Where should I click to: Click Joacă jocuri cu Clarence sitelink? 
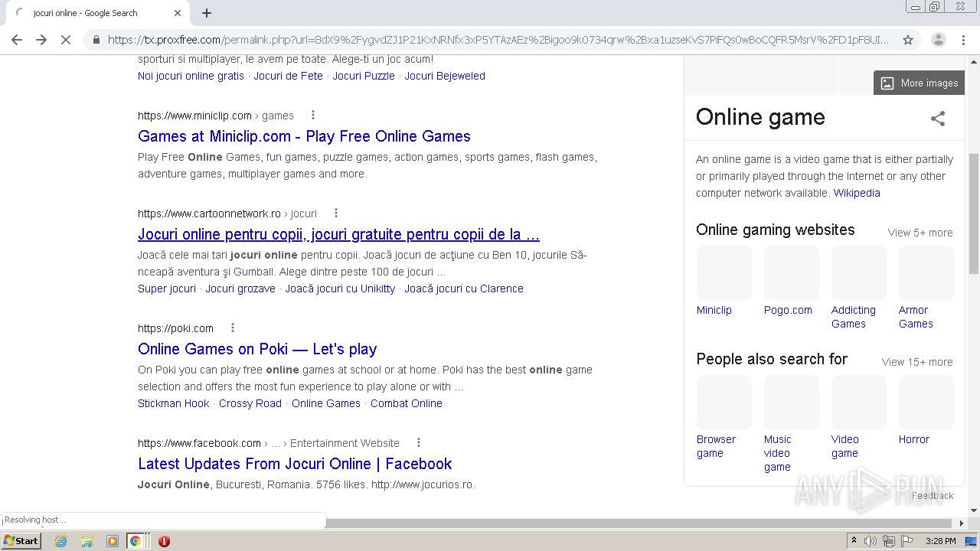(464, 289)
